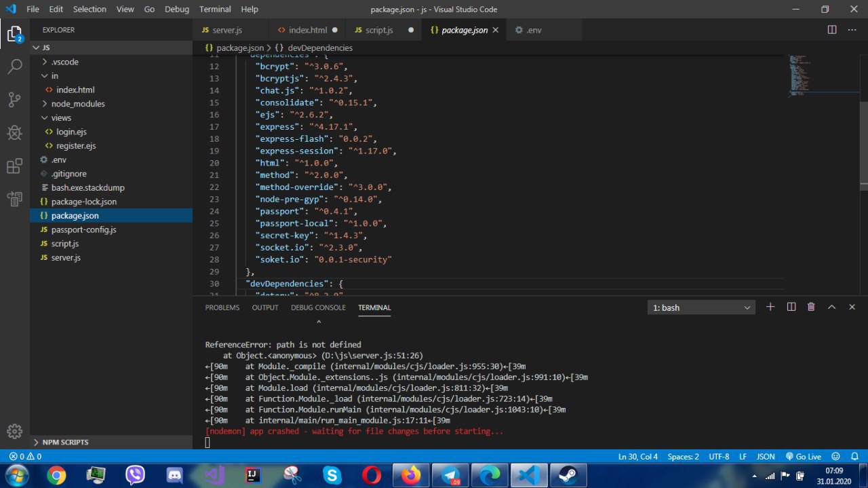The width and height of the screenshot is (868, 488).
Task: Switch to the Problems panel tab
Action: 222,307
